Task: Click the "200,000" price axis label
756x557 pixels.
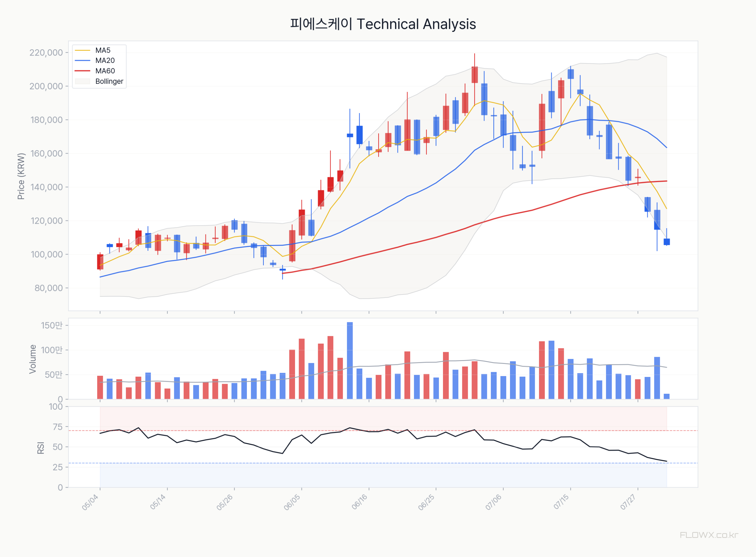Action: tap(46, 86)
